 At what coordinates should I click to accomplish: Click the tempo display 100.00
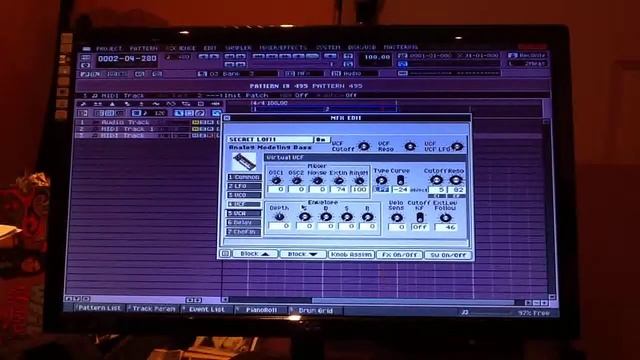pyautogui.click(x=377, y=58)
